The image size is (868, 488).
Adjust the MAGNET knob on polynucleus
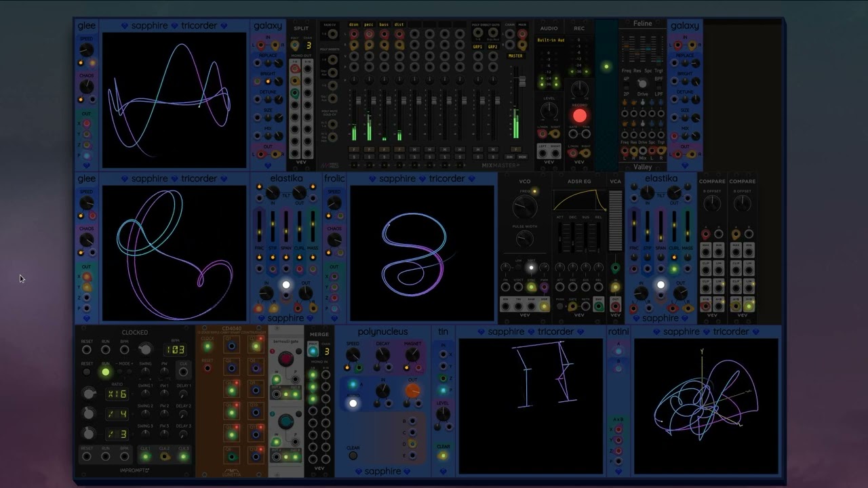[x=412, y=355]
